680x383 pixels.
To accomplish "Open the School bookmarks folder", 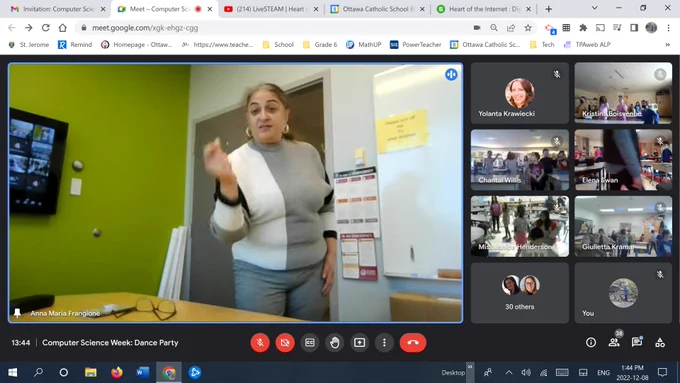I will click(278, 45).
